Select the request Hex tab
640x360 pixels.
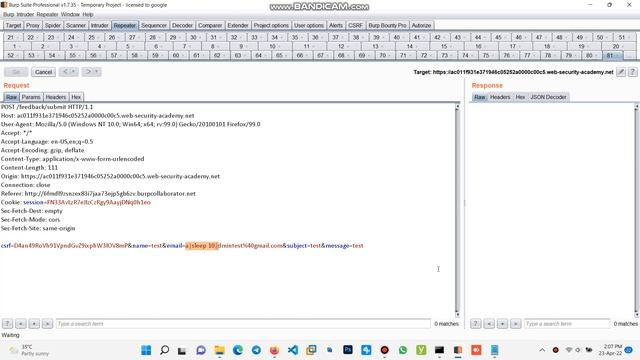[76, 97]
